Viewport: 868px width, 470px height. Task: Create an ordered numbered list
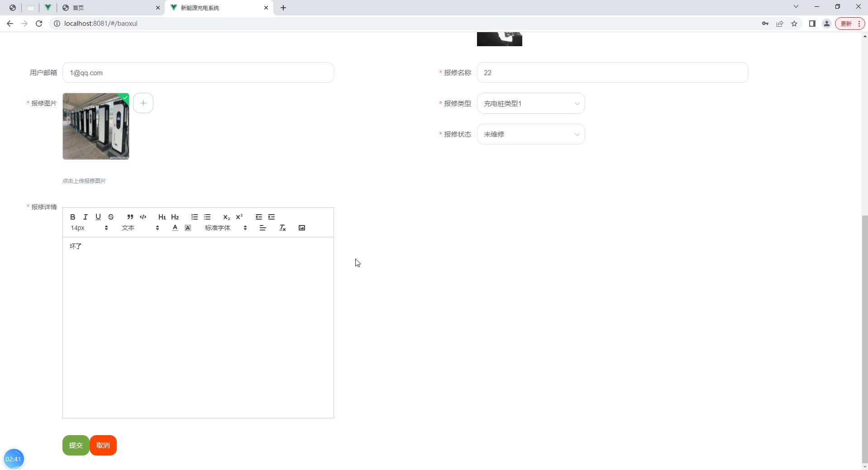[195, 217]
